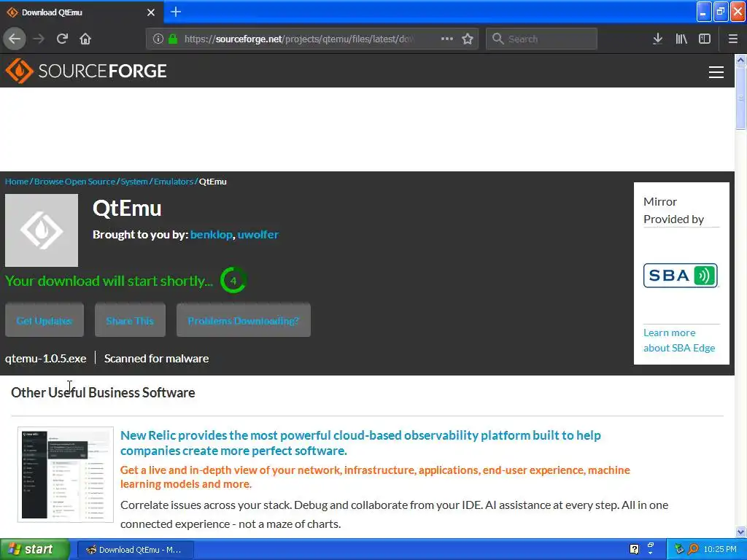
Task: Open the New Relic ad headline link
Action: pyautogui.click(x=360, y=443)
